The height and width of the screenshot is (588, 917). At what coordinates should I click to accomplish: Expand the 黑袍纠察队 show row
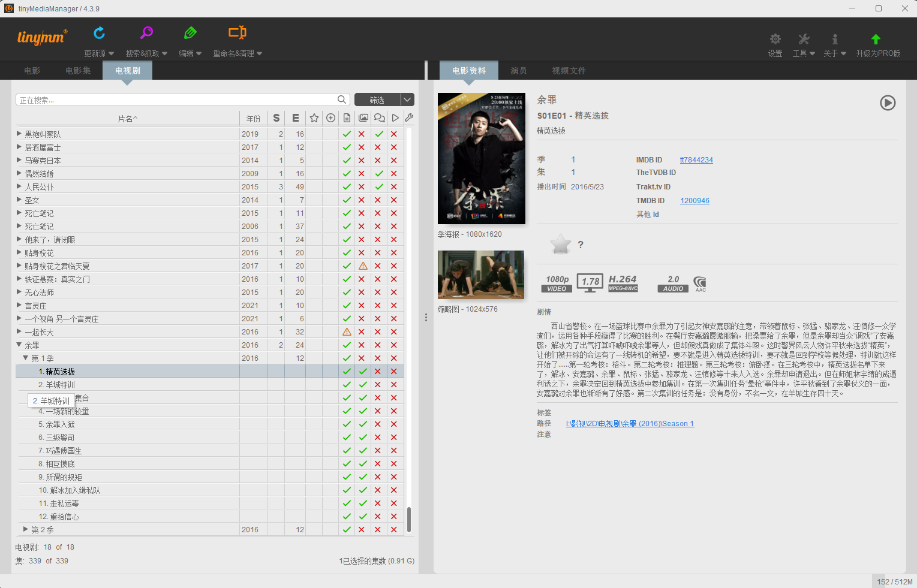(19, 134)
